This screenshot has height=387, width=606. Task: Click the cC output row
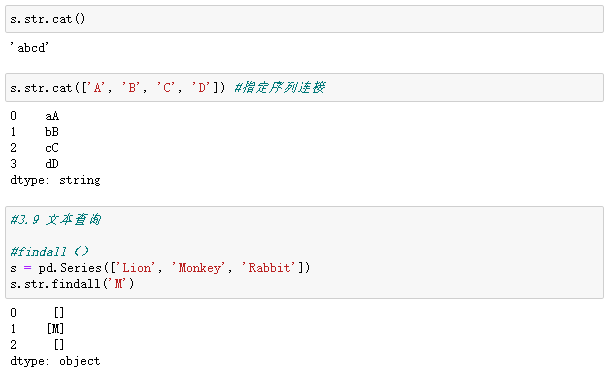point(35,148)
